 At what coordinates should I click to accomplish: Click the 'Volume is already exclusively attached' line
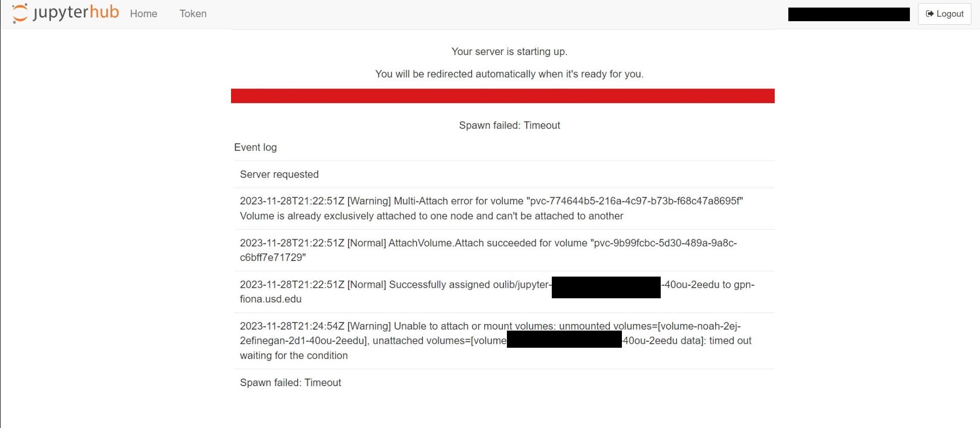tap(431, 216)
